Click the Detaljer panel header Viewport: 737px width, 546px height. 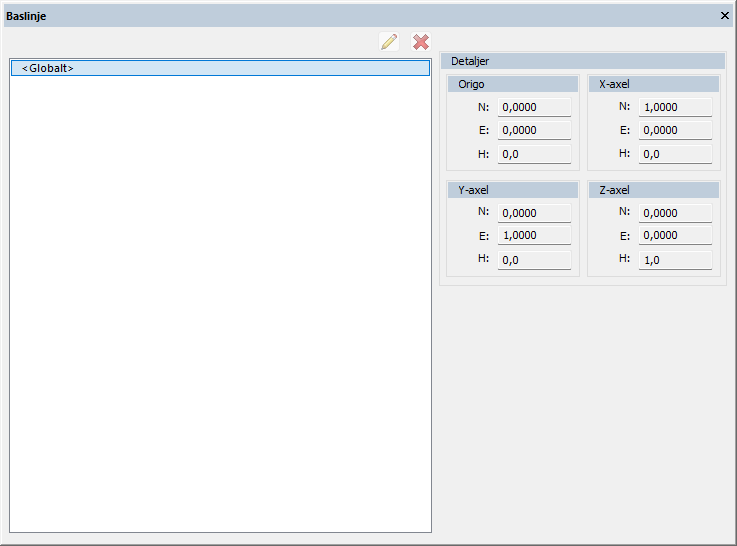click(582, 61)
